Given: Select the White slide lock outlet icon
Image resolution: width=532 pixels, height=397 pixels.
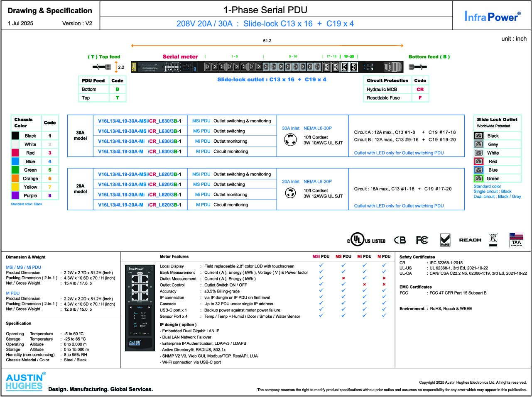Looking at the screenshot, I should pos(479,153).
